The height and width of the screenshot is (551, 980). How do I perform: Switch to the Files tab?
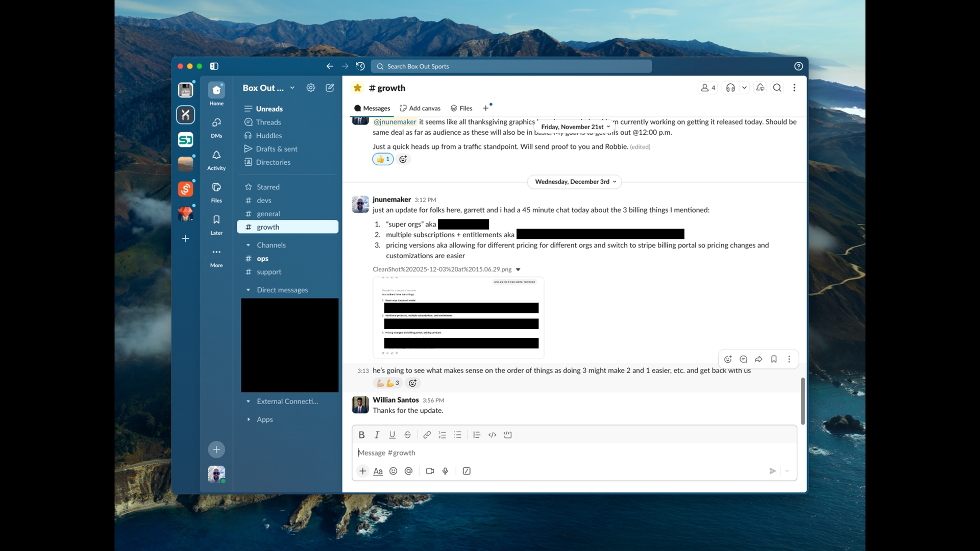click(461, 108)
